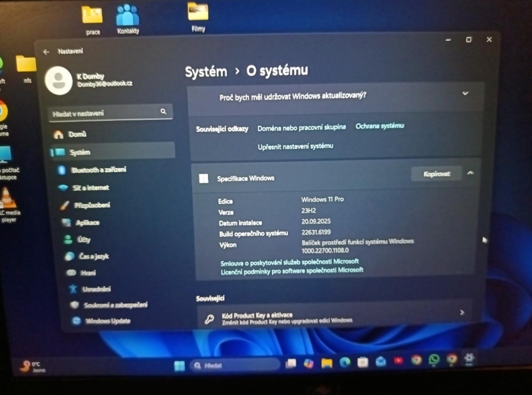This screenshot has height=395, width=532.
Task: Open the Mail app on the taskbar
Action: (380, 363)
